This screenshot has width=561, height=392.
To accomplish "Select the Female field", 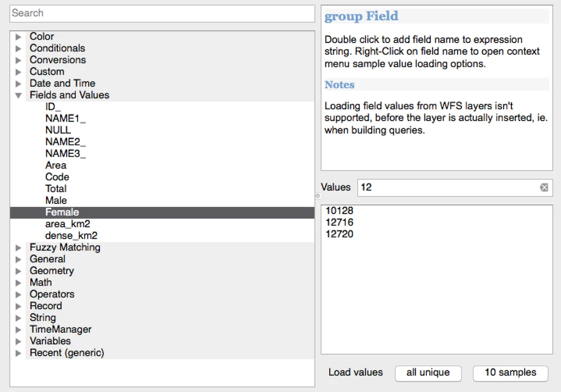I will 62,212.
